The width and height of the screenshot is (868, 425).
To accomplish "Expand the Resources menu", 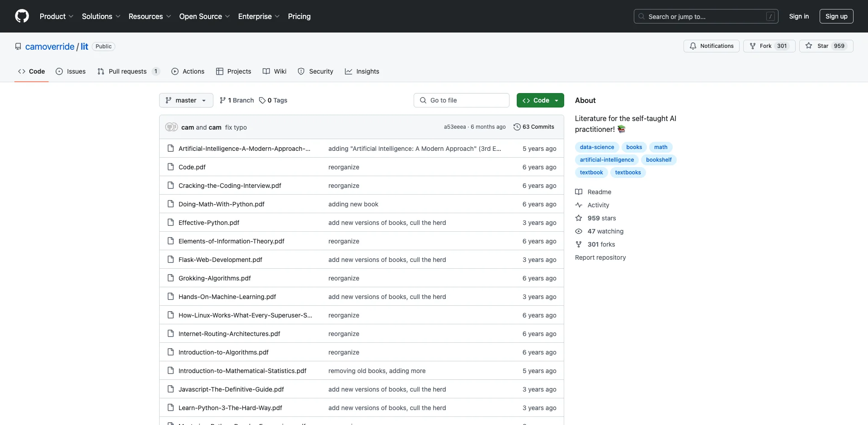I will (150, 16).
